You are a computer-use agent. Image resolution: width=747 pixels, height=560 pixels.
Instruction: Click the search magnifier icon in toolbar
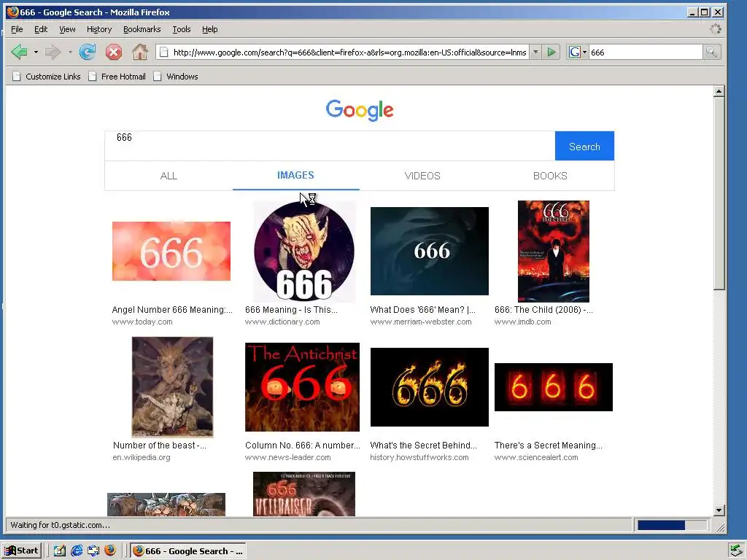click(x=711, y=52)
